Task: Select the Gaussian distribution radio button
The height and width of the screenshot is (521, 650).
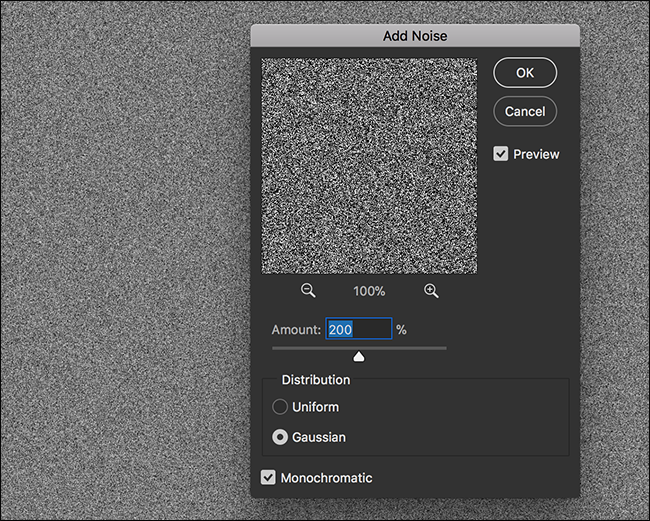Action: coord(280,437)
